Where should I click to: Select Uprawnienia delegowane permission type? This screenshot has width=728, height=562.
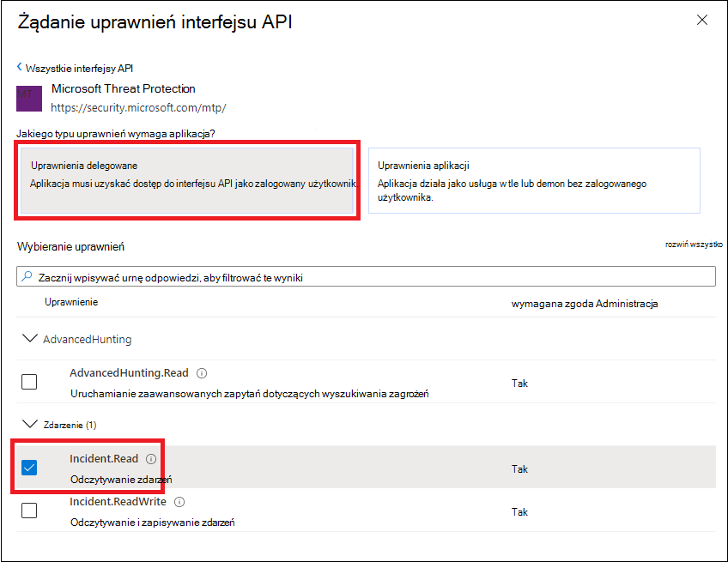tap(187, 180)
